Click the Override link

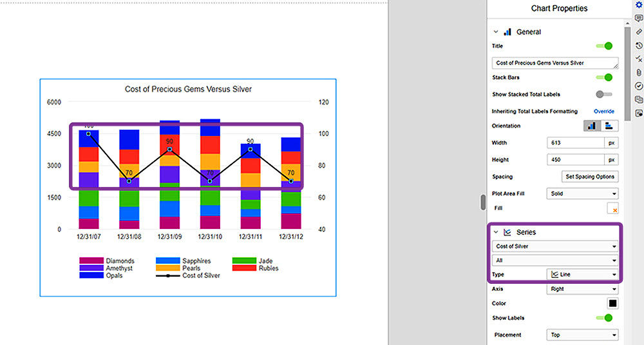point(603,112)
